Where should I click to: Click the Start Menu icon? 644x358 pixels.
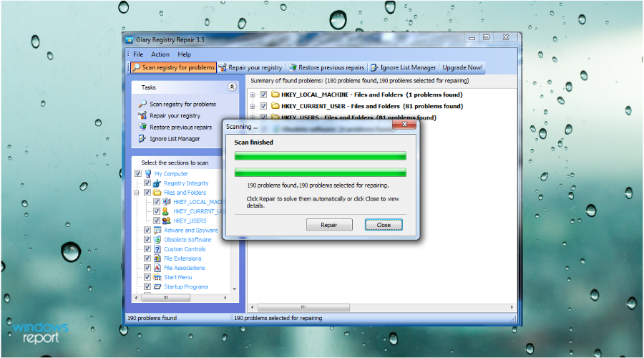pyautogui.click(x=157, y=277)
